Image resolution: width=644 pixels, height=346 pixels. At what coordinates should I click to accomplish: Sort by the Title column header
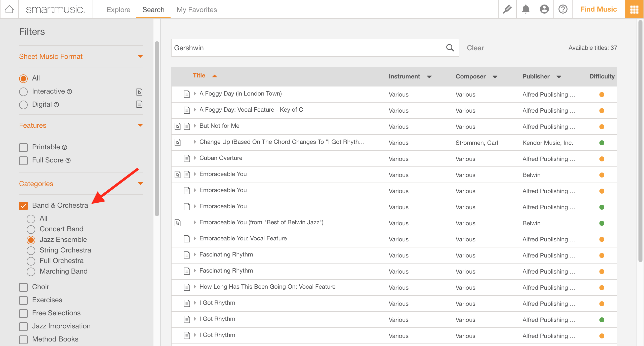click(199, 75)
